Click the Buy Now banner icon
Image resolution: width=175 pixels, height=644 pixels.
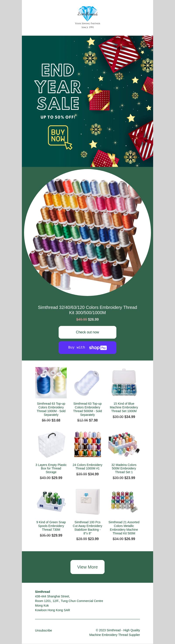[59, 137]
